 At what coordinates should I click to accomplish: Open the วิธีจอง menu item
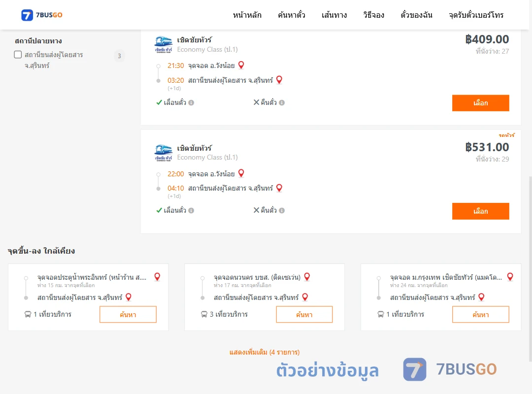click(x=373, y=15)
